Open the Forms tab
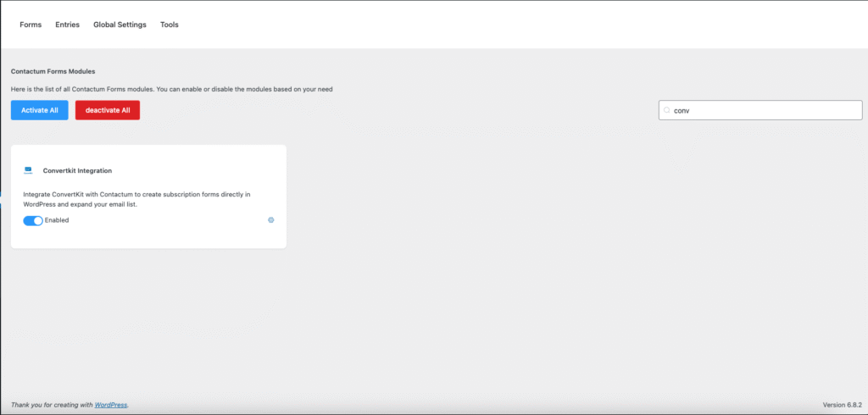This screenshot has height=415, width=868. tap(31, 25)
